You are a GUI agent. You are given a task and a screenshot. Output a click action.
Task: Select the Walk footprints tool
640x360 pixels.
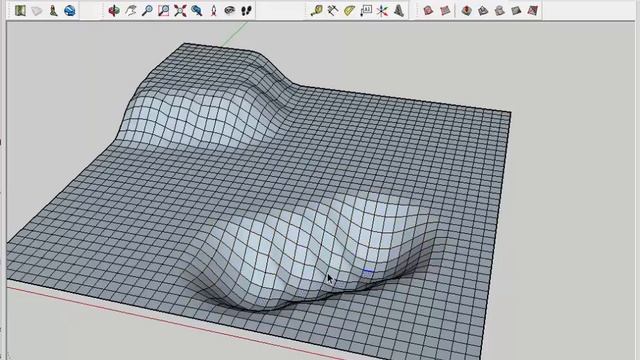[246, 10]
